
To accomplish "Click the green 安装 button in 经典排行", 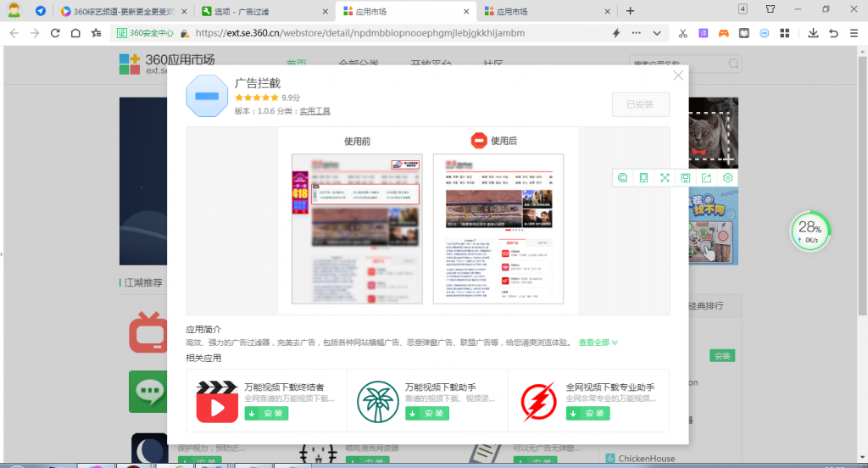I will 722,355.
